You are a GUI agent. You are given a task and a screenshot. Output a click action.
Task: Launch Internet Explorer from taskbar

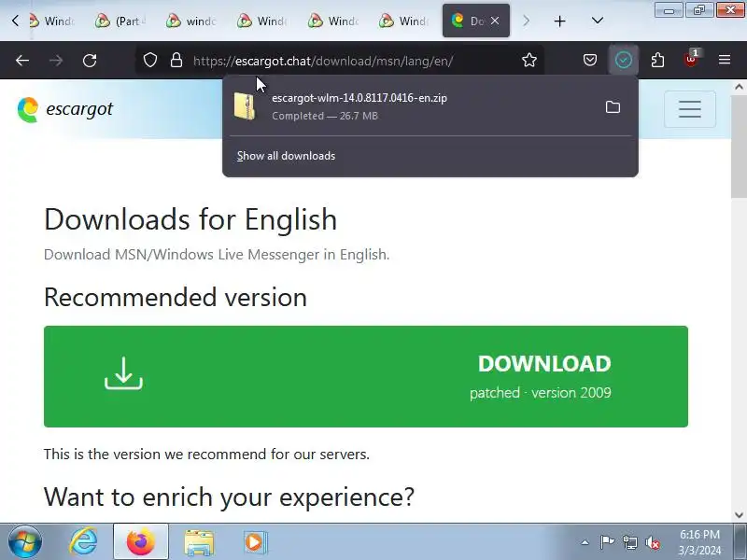83,541
